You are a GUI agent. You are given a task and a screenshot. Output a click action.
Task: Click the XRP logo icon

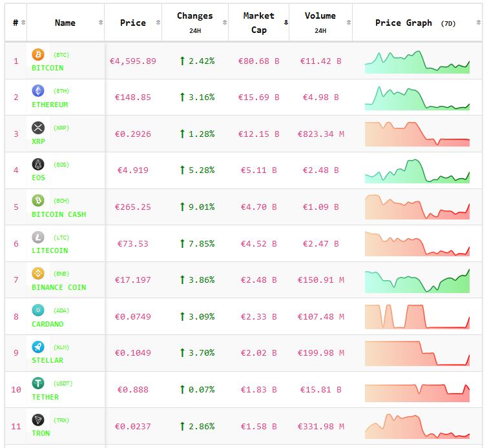pyautogui.click(x=38, y=128)
